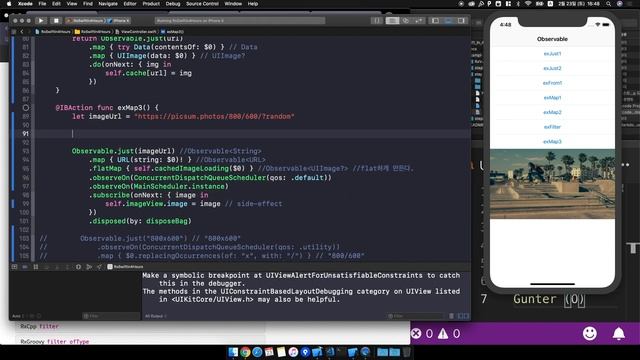The height and width of the screenshot is (360, 640).
Task: Click the code review braces button in toolbar
Action: (x=376, y=20)
